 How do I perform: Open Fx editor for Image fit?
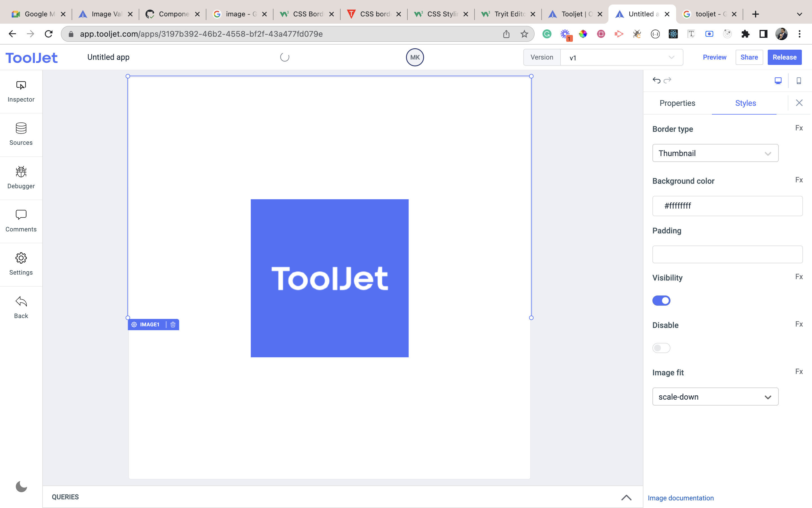click(x=799, y=372)
